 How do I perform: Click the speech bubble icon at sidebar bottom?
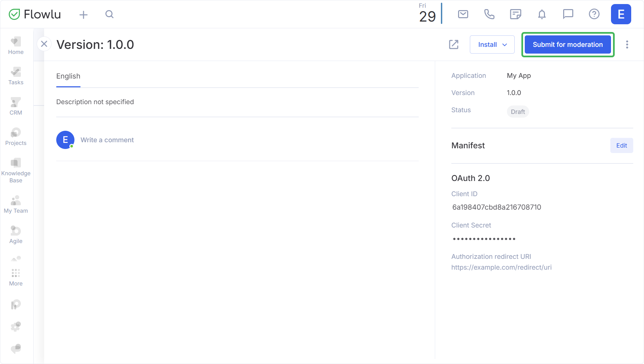coord(16,348)
